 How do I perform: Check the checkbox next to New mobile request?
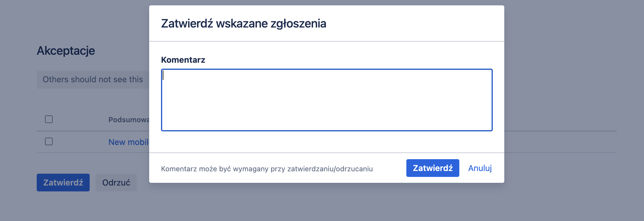tap(49, 141)
